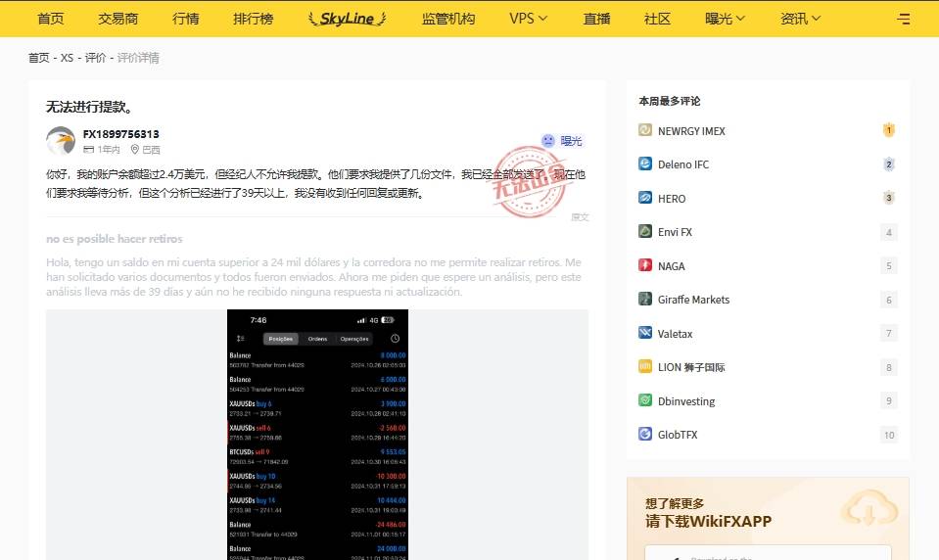Click Valetax broker logo icon
The image size is (939, 560).
tap(645, 333)
